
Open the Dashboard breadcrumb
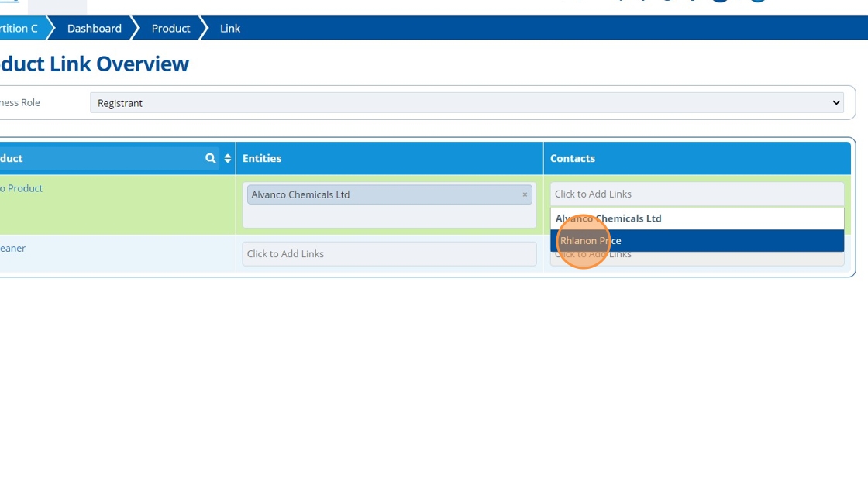click(x=94, y=28)
